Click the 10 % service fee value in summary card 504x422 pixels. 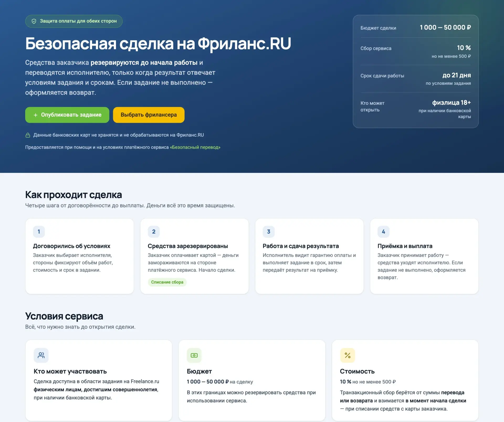(x=464, y=48)
